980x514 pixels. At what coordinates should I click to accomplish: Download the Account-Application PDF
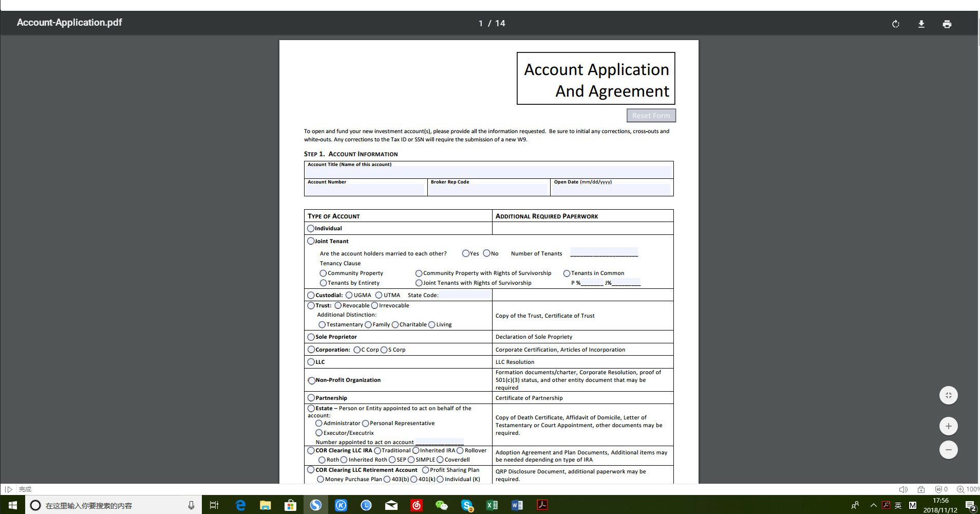point(921,24)
